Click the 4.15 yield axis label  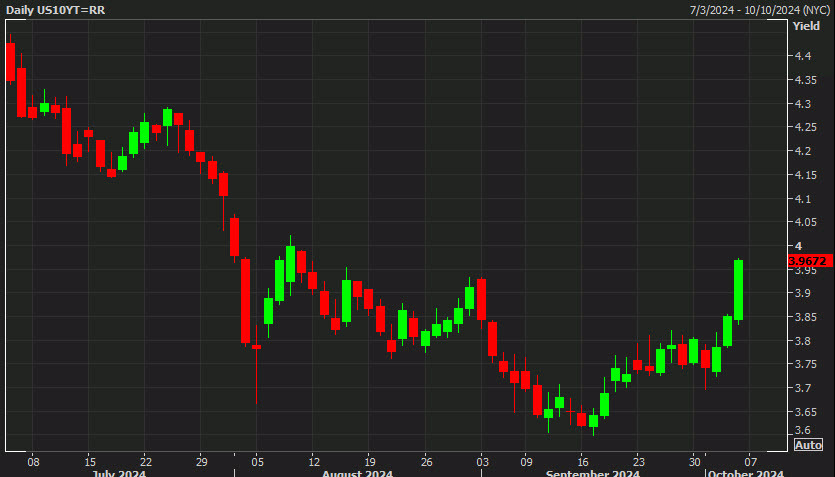tap(806, 175)
